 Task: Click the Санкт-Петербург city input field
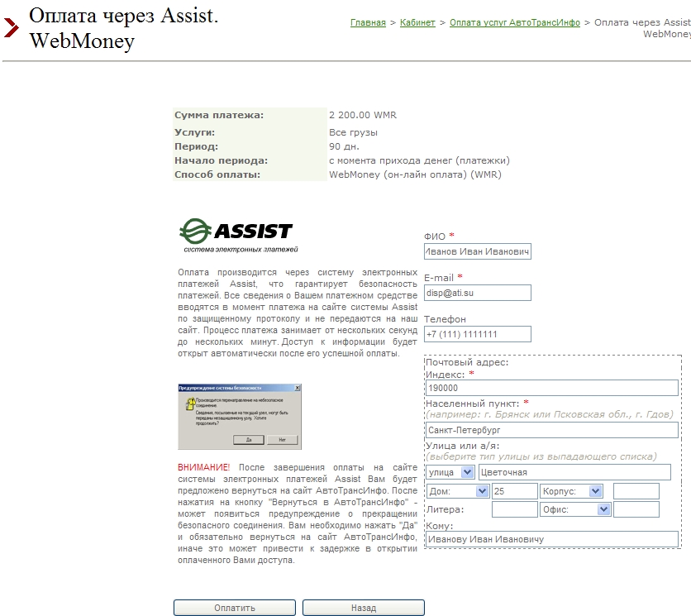point(551,430)
